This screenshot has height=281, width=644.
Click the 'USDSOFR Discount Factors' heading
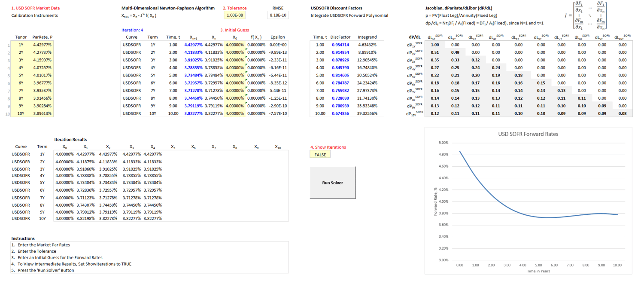tap(337, 8)
